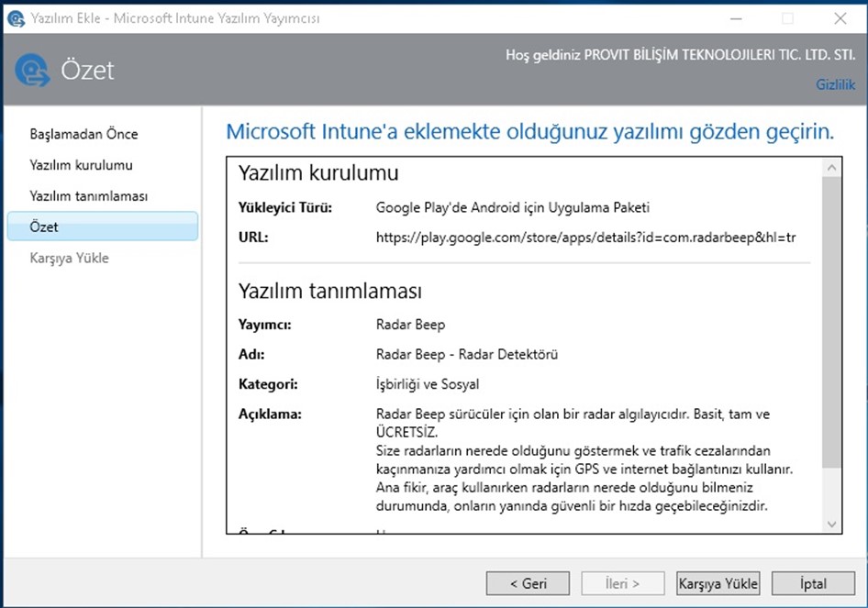Click the İleri > next button

click(x=623, y=583)
